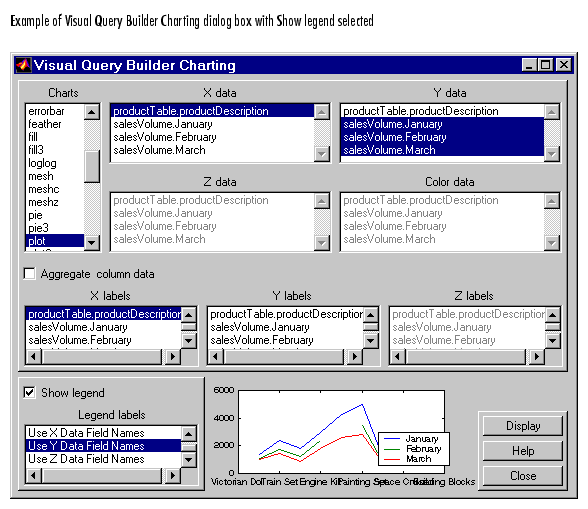Click Charts list scroll down arrow
The width and height of the screenshot is (588, 509).
92,242
